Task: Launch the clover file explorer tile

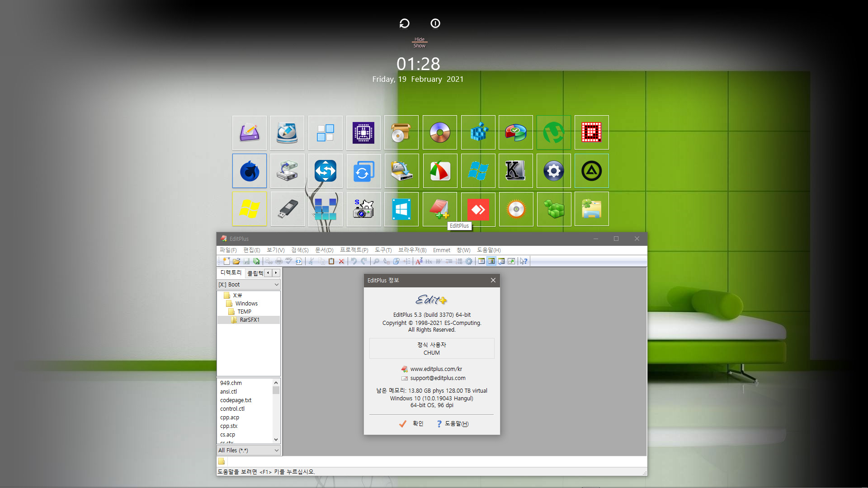Action: pyautogui.click(x=592, y=209)
